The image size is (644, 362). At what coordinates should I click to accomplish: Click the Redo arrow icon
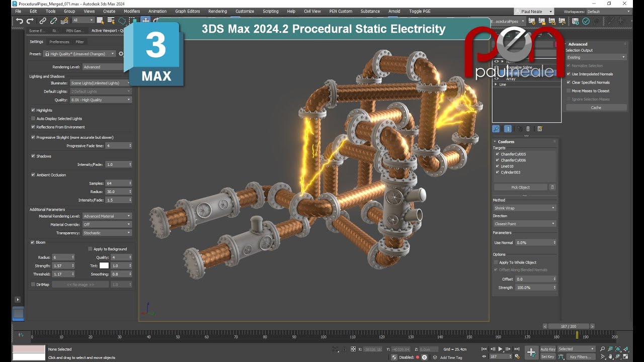click(30, 21)
